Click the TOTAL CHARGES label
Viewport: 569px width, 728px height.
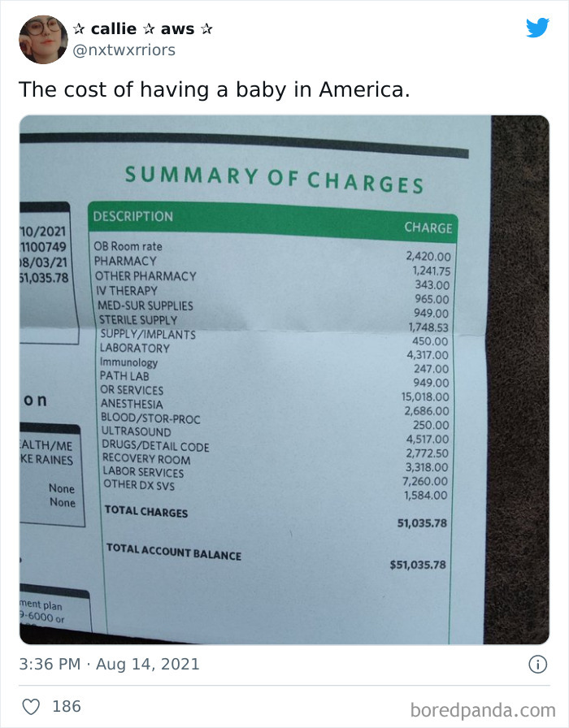click(x=146, y=511)
